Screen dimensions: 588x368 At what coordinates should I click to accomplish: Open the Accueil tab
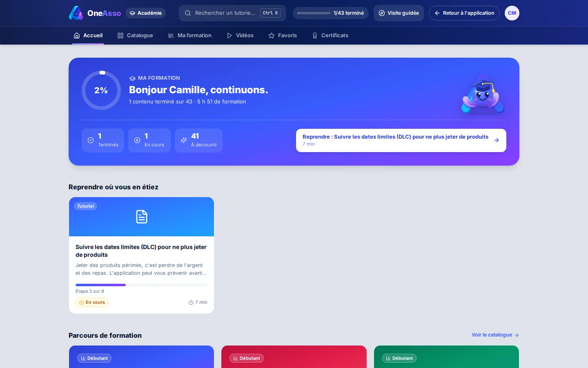pyautogui.click(x=88, y=36)
